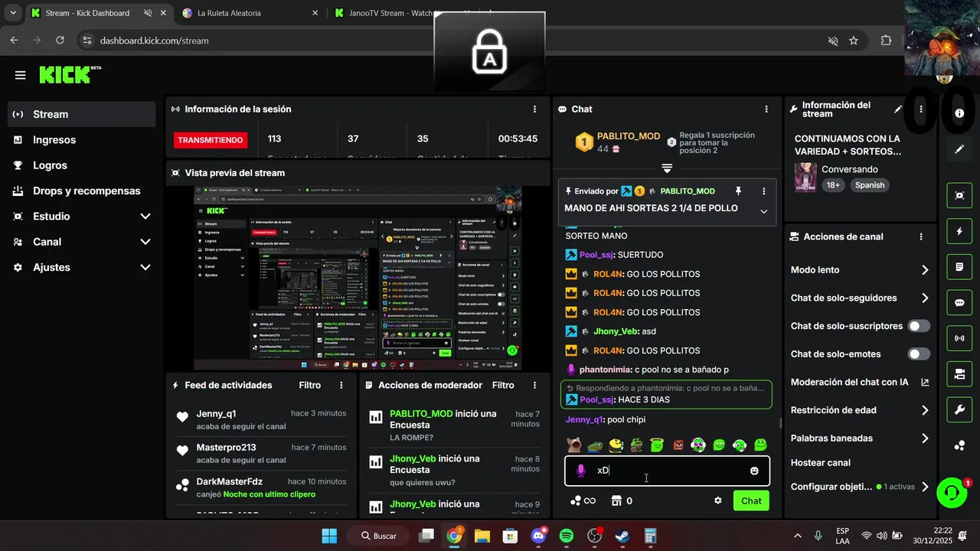
Task: Open the support headset bubble
Action: click(x=952, y=494)
